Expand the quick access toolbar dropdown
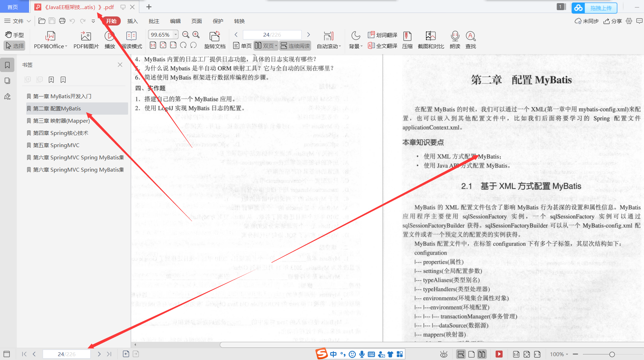The width and height of the screenshot is (644, 360). tap(93, 21)
